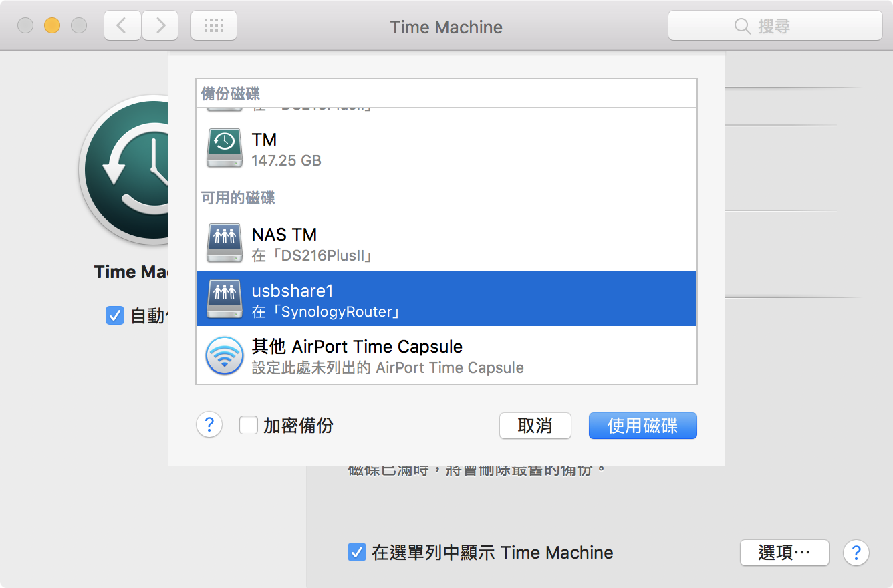The width and height of the screenshot is (893, 588).
Task: Go back with the left chevron
Action: [122, 26]
